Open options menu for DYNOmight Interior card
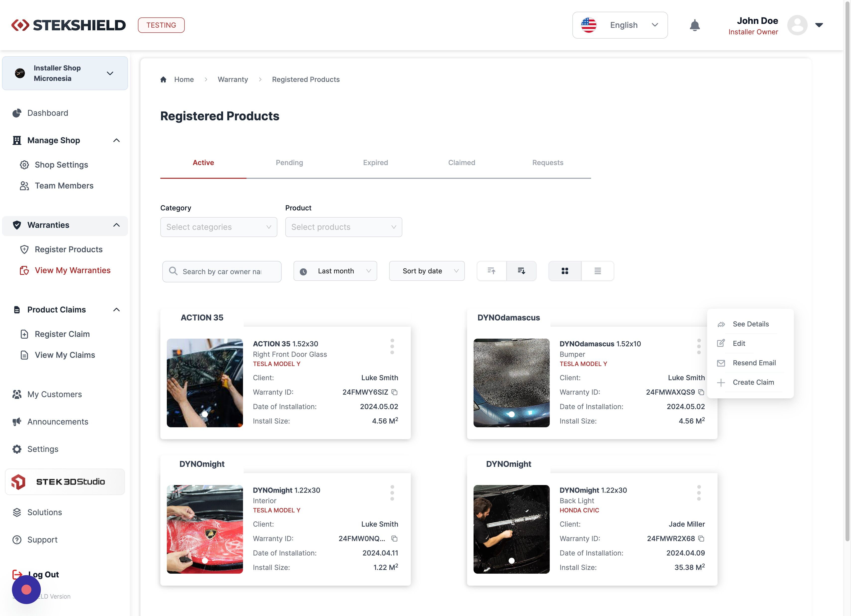Screen dimensions: 851x616 point(392,493)
